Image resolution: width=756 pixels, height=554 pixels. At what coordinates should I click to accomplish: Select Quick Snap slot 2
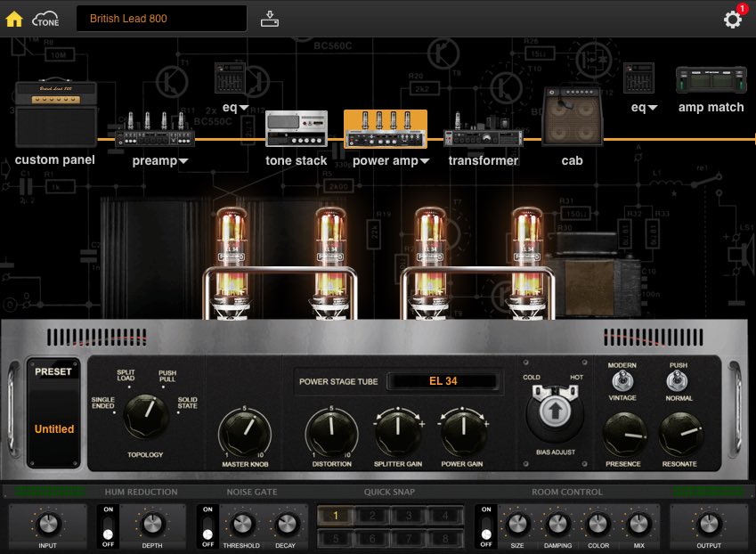pos(372,516)
